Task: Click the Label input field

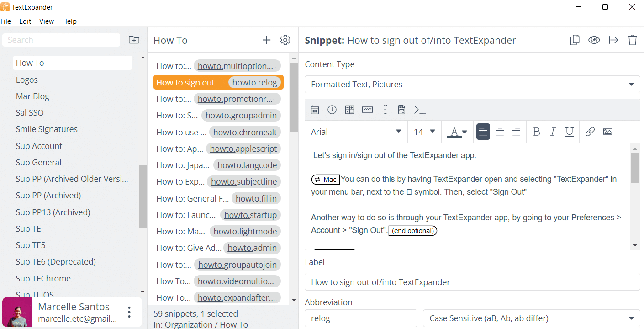Action: (x=472, y=282)
